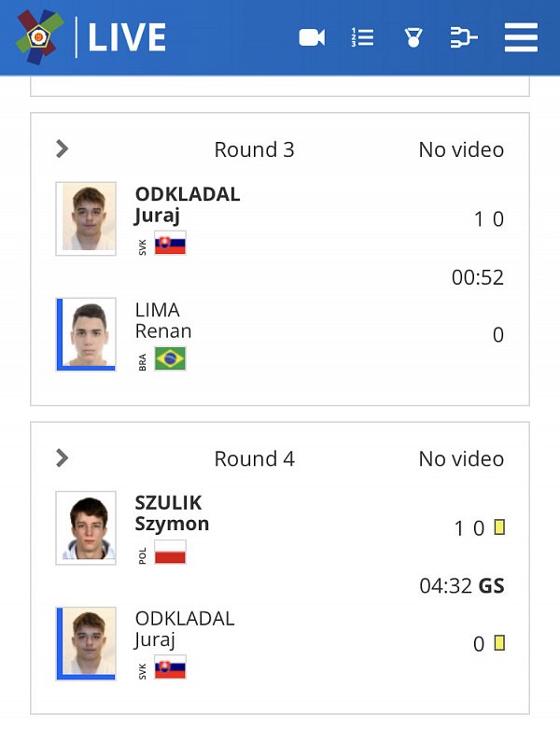Open SZULIK Szymon name link
The height and width of the screenshot is (729, 560).
point(172,513)
